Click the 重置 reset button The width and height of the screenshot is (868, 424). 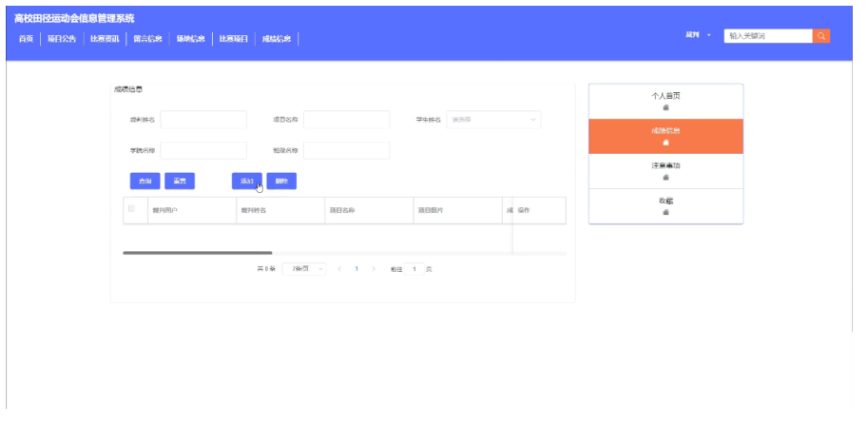tap(180, 181)
